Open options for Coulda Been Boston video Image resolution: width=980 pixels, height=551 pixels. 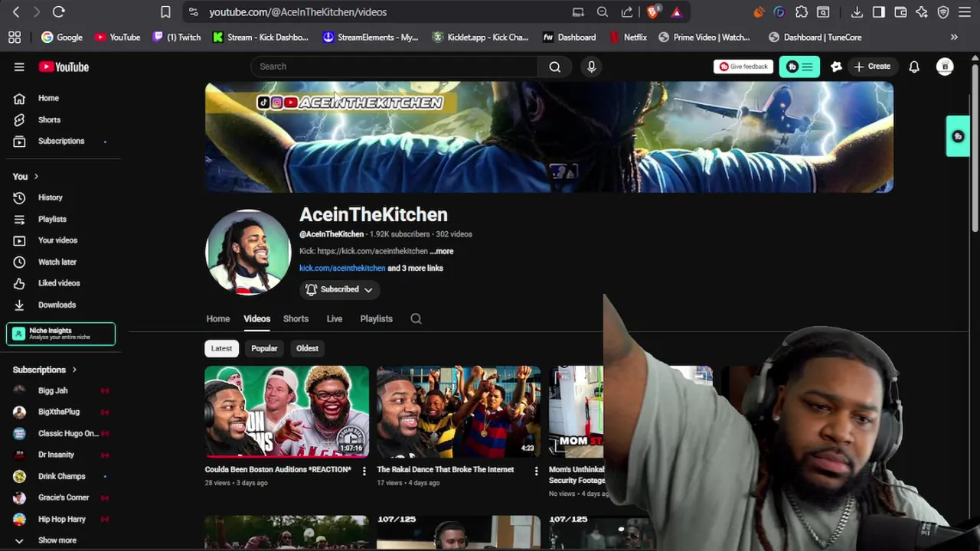(x=364, y=471)
